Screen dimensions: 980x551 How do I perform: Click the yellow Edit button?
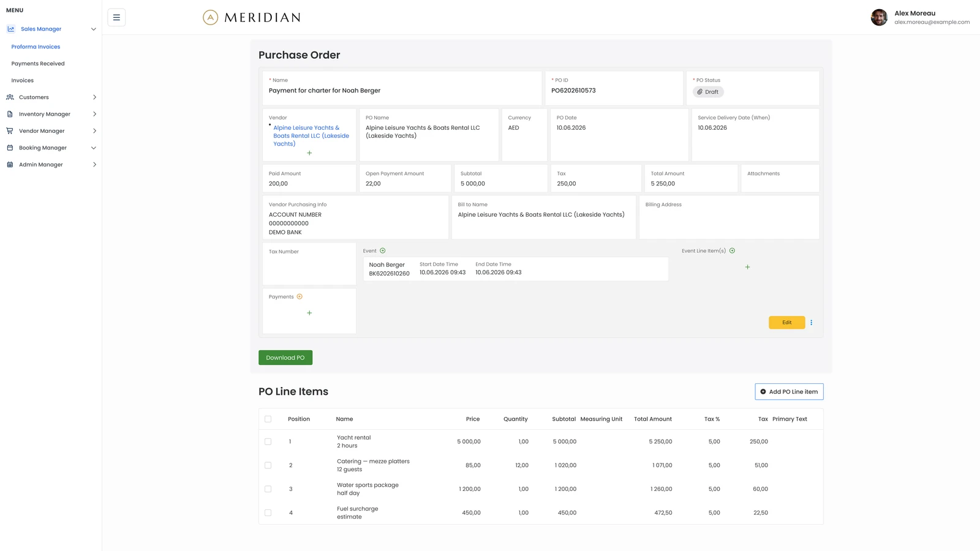787,323
